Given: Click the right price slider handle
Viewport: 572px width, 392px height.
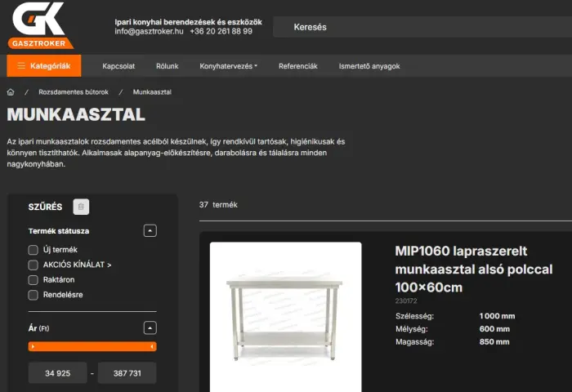Looking at the screenshot, I should tap(152, 346).
